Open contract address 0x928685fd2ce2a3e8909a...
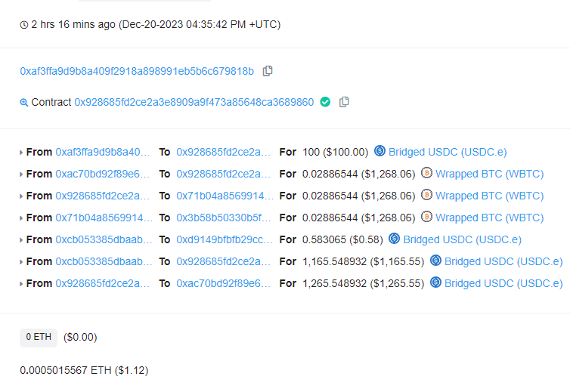Viewport: 570px width, 392px height. point(194,102)
